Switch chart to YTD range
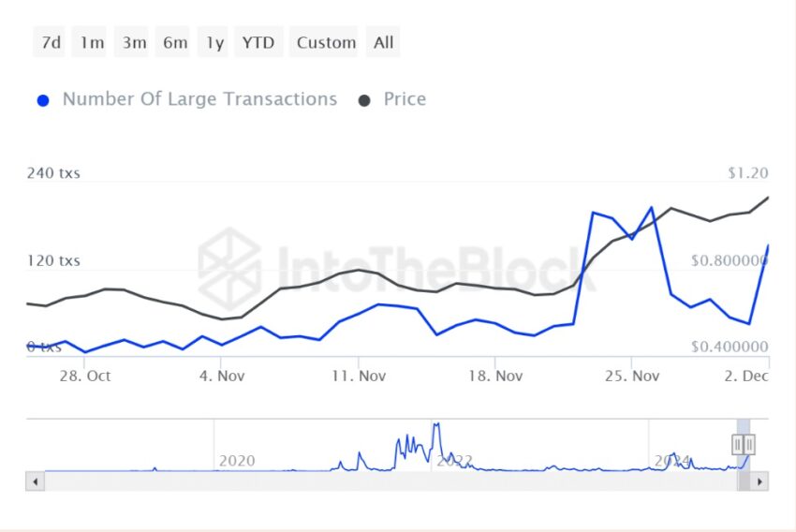 tap(258, 42)
